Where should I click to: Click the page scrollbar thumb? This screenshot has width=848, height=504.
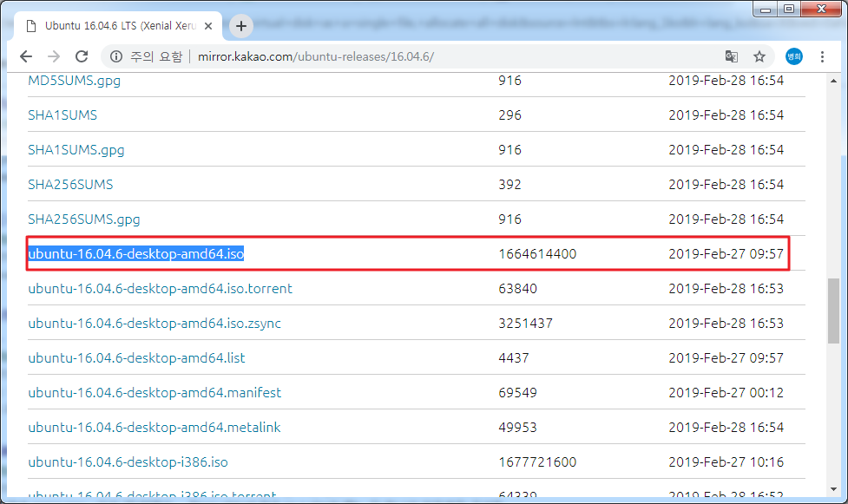pos(833,311)
